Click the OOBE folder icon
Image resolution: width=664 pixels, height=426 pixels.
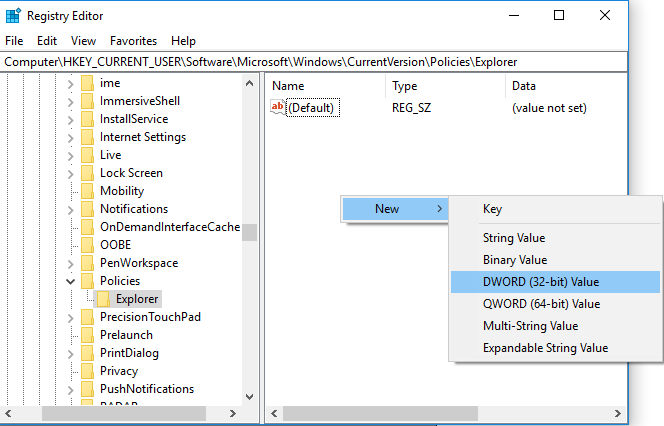point(87,245)
